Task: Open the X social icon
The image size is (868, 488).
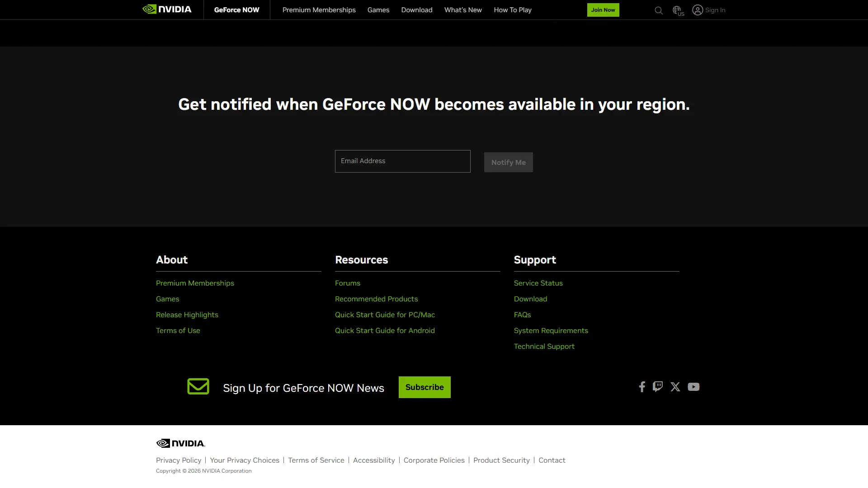Action: pos(675,387)
